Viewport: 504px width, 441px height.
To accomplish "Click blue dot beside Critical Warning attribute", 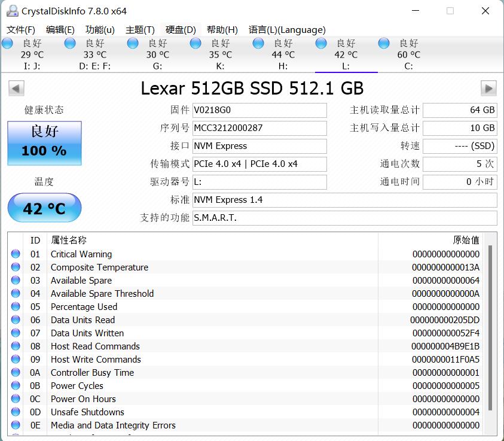I will click(16, 254).
